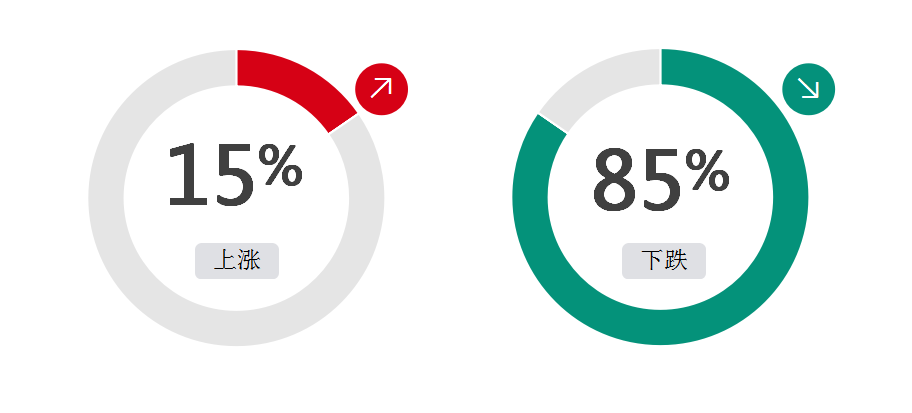Click the percent sign after 85

pyautogui.click(x=707, y=170)
